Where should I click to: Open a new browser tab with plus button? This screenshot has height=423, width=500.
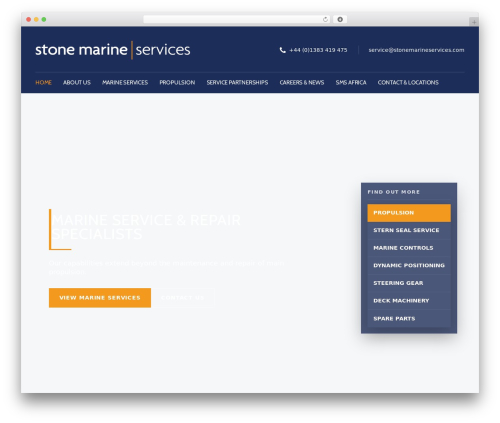474,22
